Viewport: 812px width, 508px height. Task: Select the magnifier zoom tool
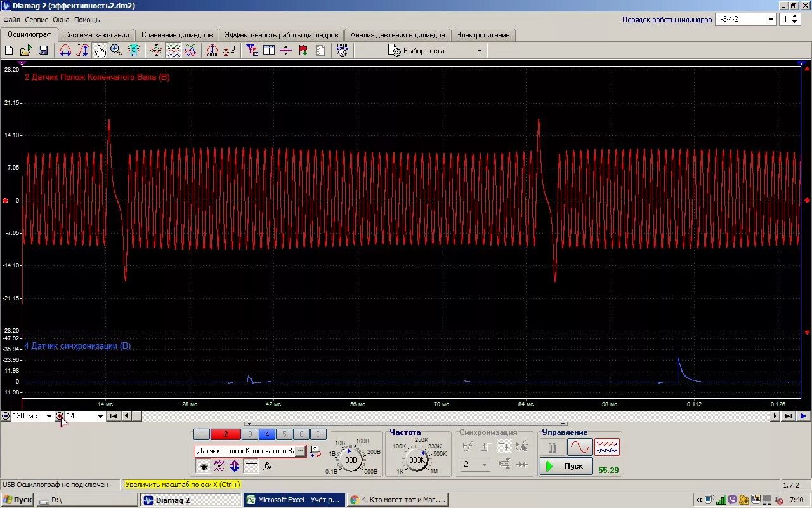point(116,50)
